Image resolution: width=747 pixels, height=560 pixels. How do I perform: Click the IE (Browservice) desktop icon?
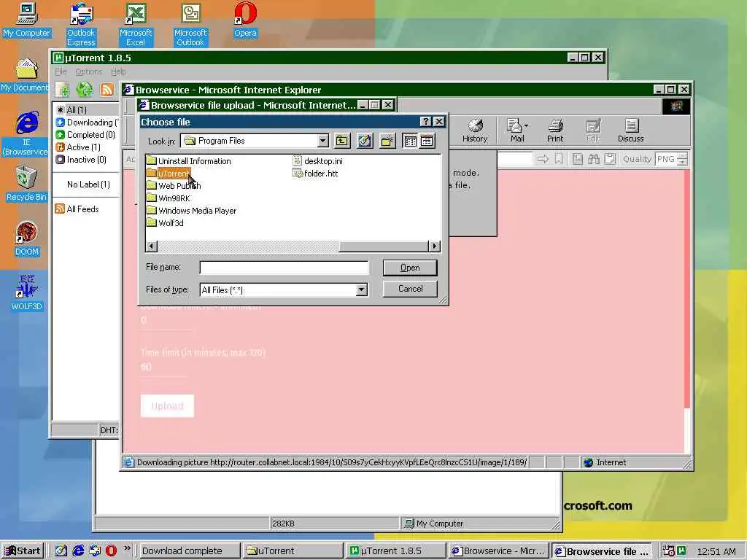(x=26, y=133)
